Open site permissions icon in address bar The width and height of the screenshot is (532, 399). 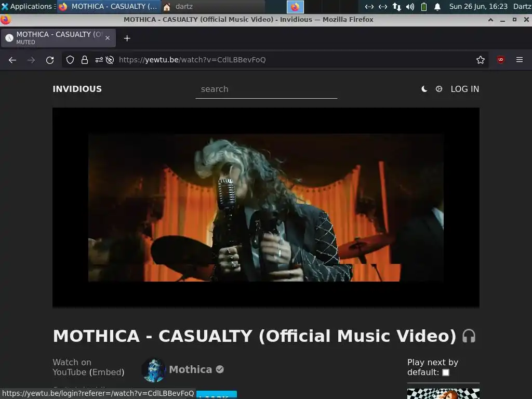pos(99,60)
